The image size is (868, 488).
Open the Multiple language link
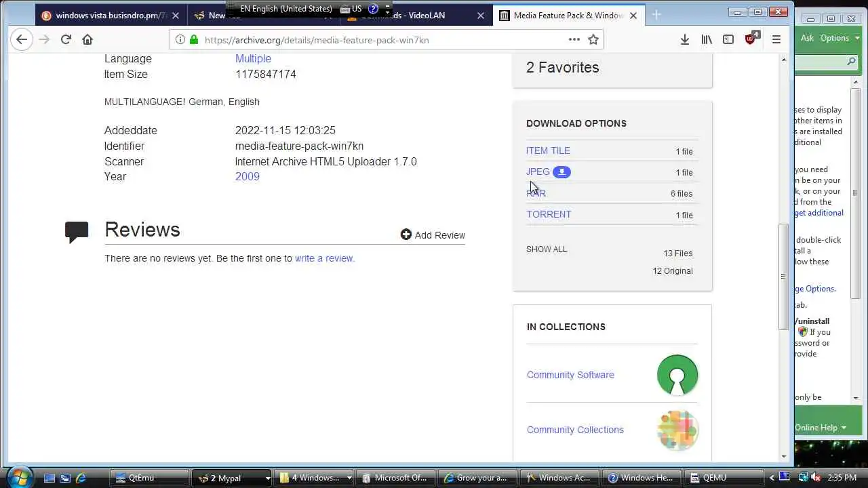tap(253, 59)
